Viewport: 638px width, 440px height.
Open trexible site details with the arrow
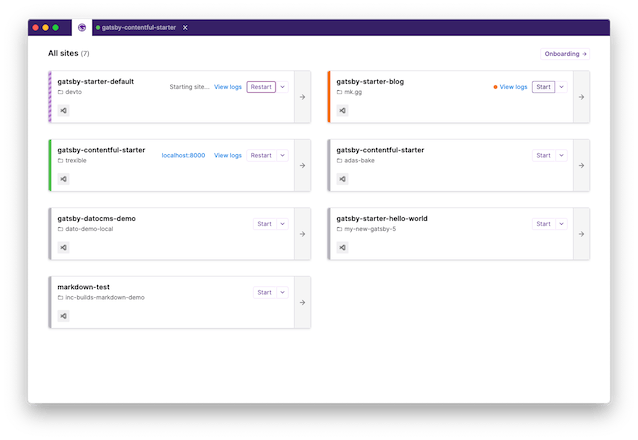302,165
